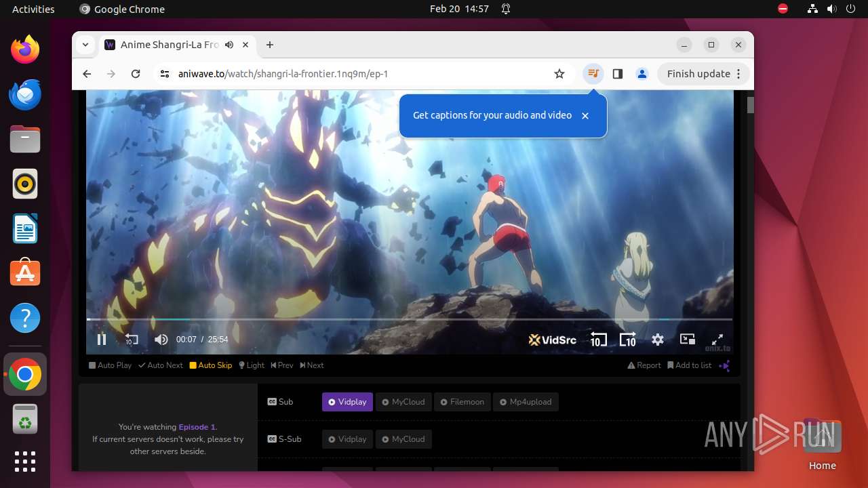Select Sub MyCloud server
The image size is (868, 488).
click(x=403, y=402)
